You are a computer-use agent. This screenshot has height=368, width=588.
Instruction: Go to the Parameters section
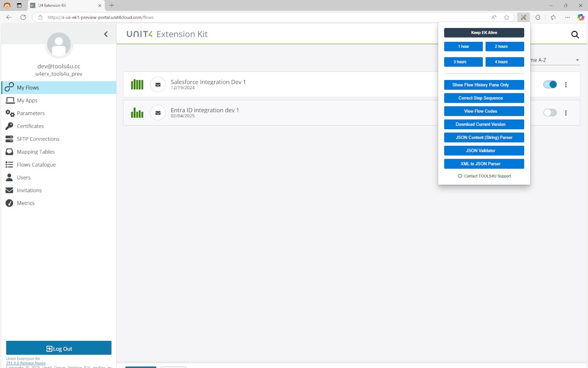(x=59, y=113)
